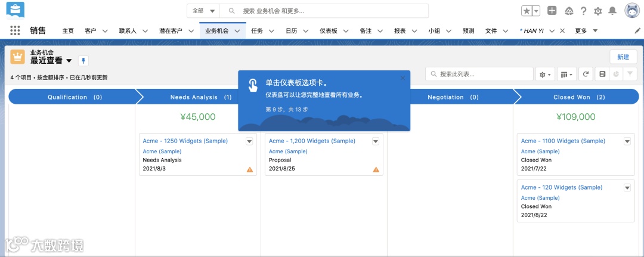Image resolution: width=644 pixels, height=257 pixels.
Task: Focus the global search box
Action: pyautogui.click(x=324, y=11)
